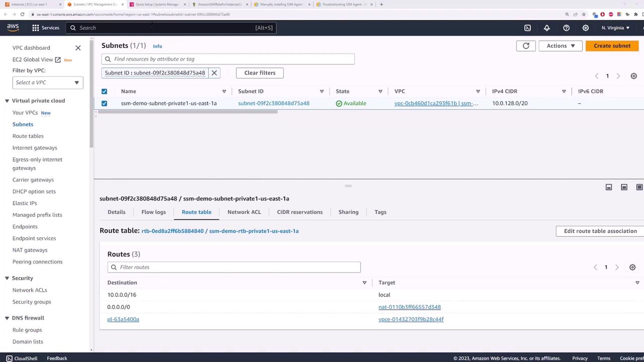This screenshot has width=644, height=362.
Task: Click the Create subnet button
Action: pos(612,46)
